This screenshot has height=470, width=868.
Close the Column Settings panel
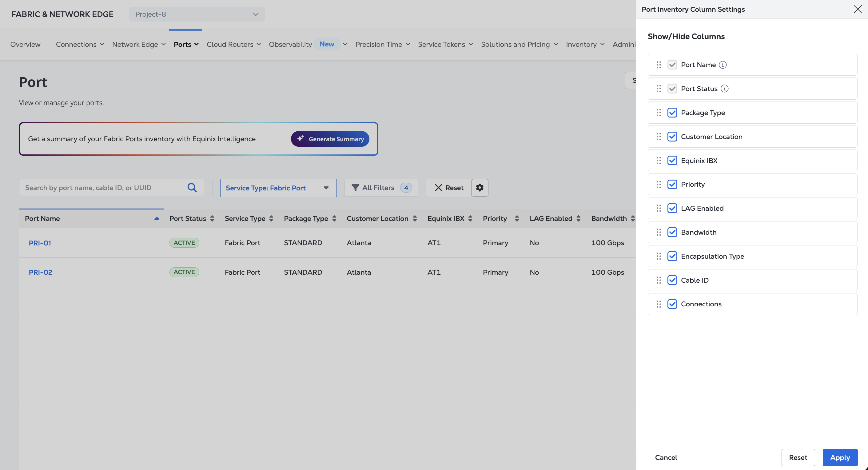858,9
